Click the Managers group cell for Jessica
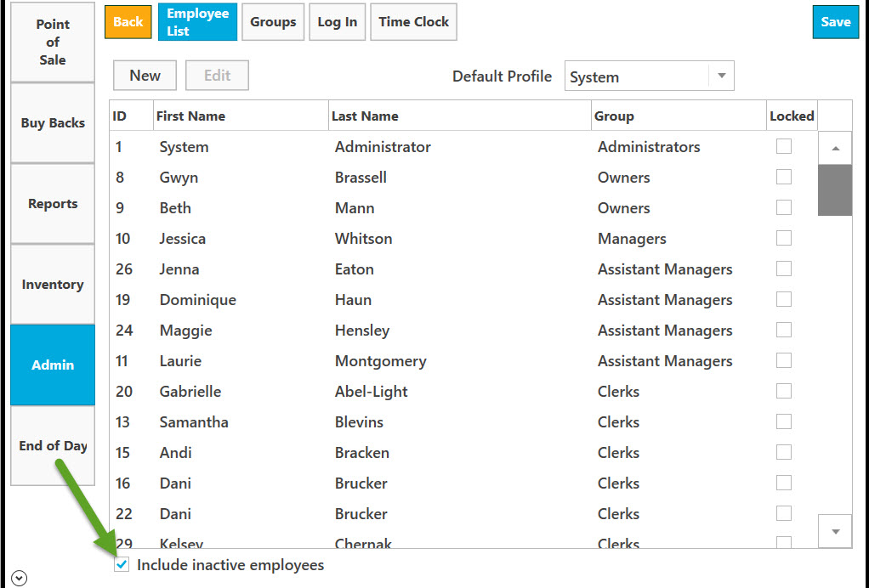This screenshot has height=588, width=869. pyautogui.click(x=632, y=239)
